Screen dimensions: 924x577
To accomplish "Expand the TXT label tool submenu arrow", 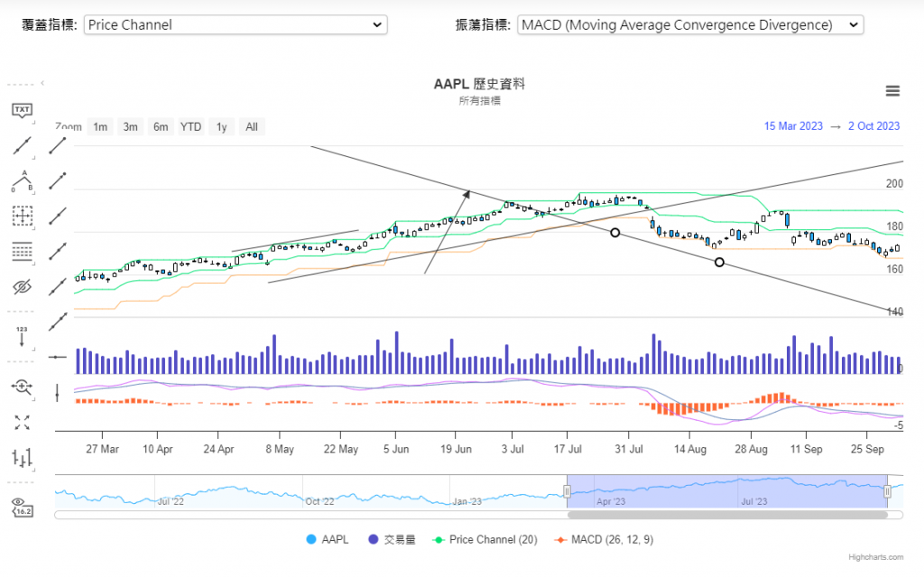I will tap(34, 122).
